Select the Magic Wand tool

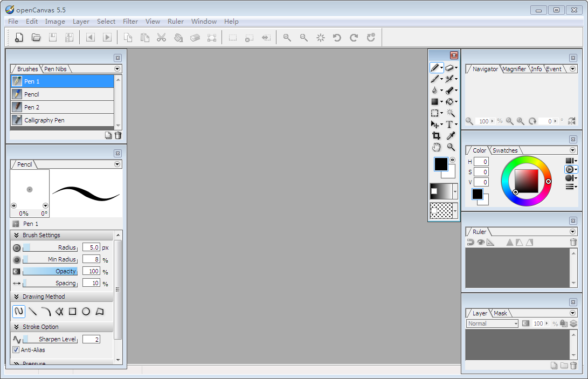click(451, 113)
